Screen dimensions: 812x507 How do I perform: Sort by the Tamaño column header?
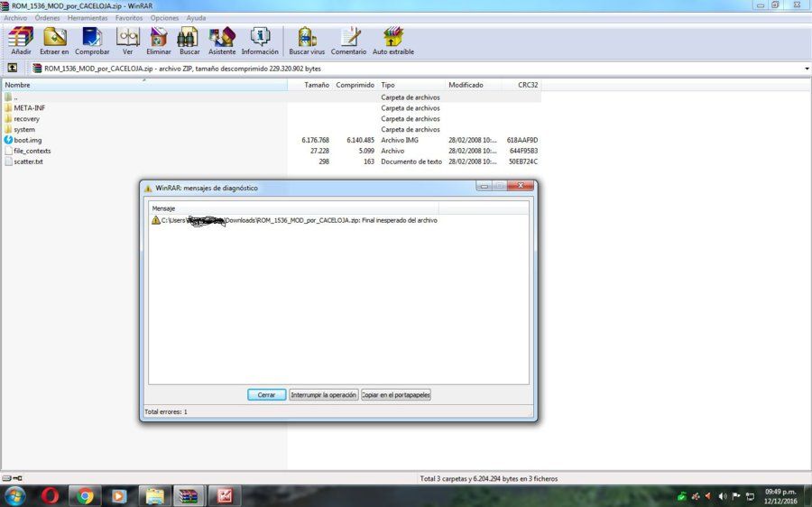[x=309, y=85]
